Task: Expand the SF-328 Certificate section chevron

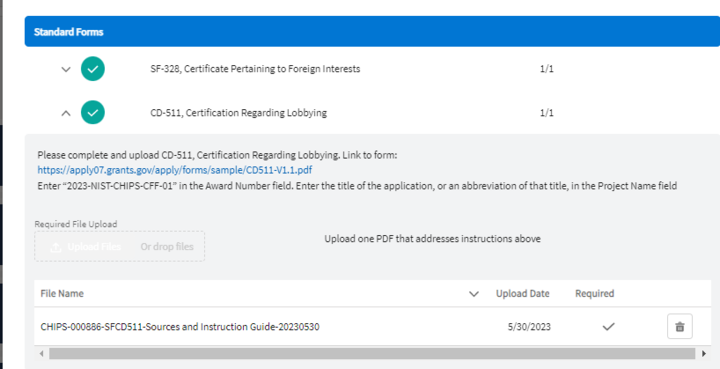Action: click(66, 69)
